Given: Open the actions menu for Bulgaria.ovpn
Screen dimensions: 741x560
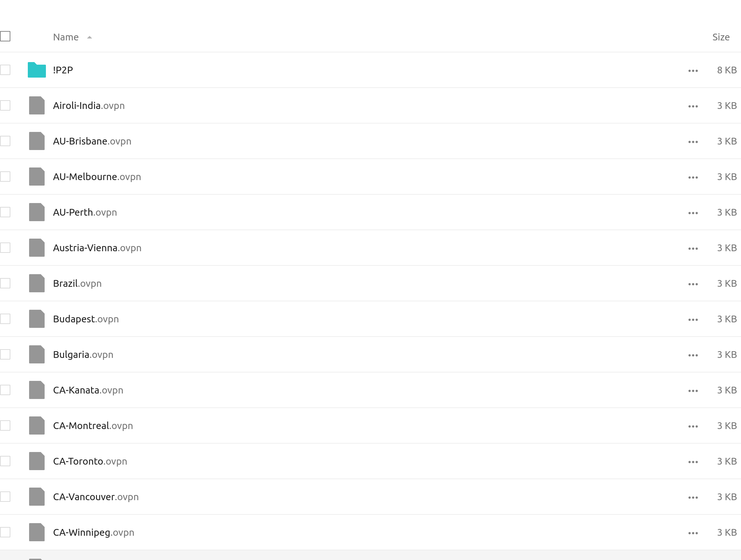Looking at the screenshot, I should click(693, 354).
